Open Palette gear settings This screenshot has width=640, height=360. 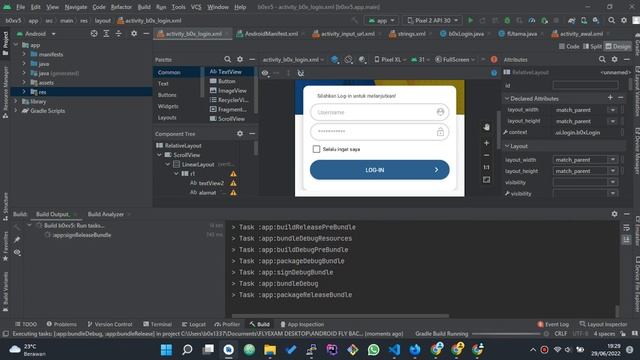tap(240, 60)
